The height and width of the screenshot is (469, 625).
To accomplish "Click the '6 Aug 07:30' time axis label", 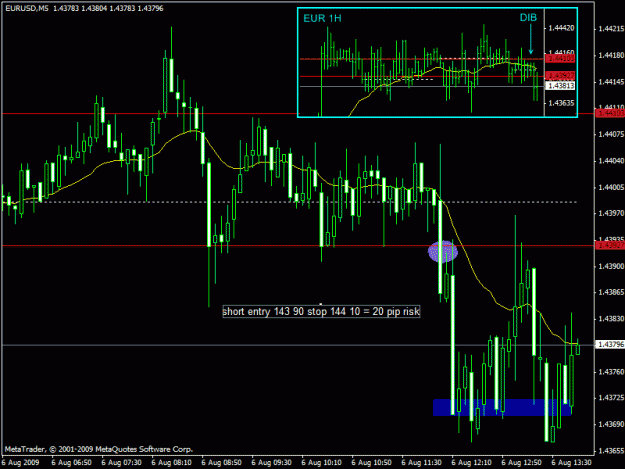I will [121, 463].
